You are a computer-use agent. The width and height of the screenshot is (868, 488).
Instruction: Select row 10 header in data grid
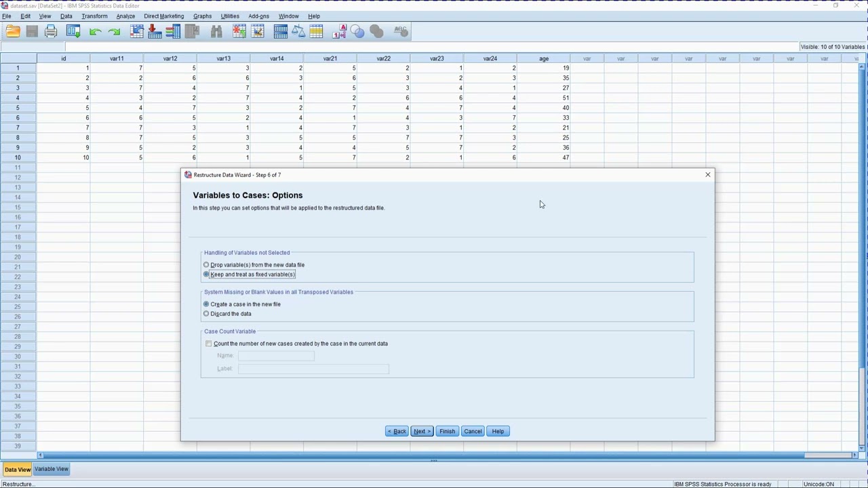[x=18, y=157]
